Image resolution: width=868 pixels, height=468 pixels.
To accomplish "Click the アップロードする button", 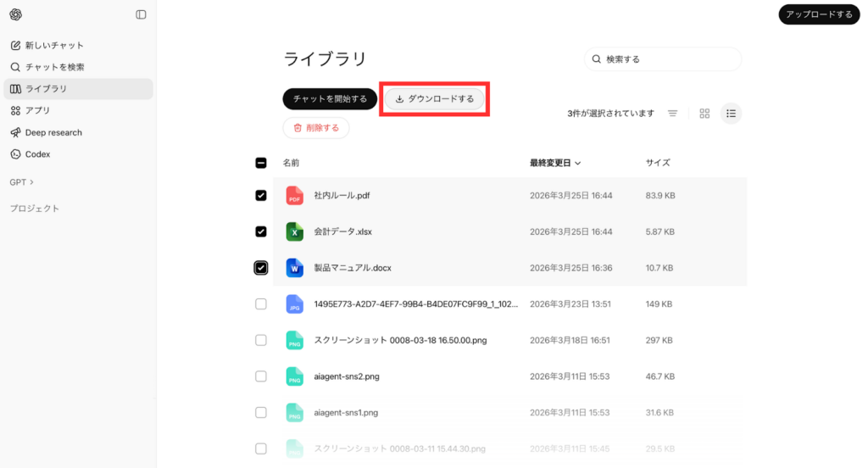I will (819, 14).
